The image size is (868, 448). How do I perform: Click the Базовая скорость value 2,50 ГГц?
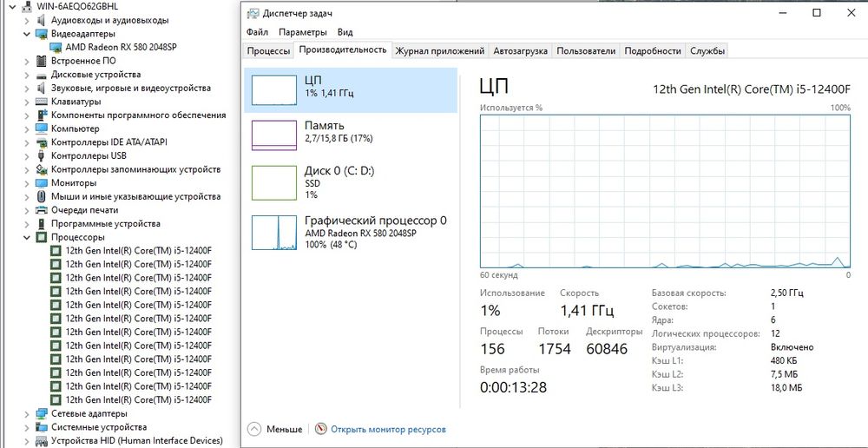pos(786,293)
